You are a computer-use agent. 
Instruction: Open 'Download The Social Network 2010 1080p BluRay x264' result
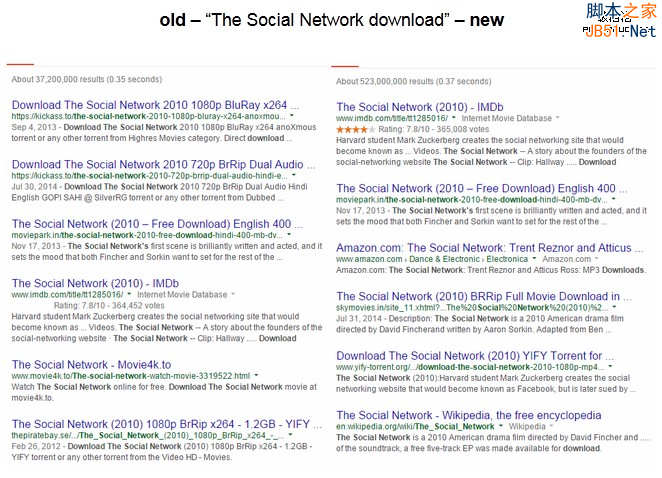(155, 105)
